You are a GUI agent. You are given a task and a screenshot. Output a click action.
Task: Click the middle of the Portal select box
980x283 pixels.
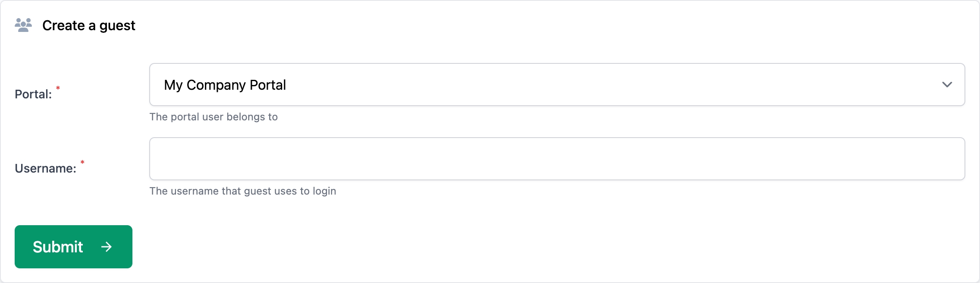(x=557, y=85)
